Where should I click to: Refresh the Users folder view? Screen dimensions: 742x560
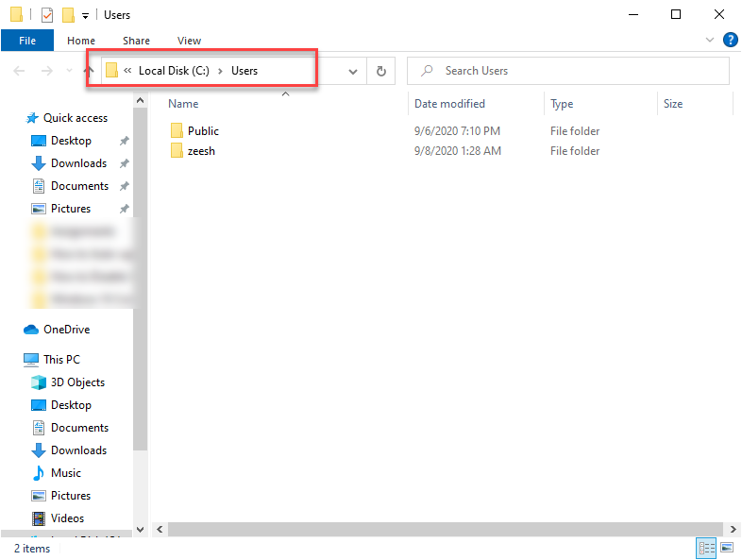tap(381, 71)
